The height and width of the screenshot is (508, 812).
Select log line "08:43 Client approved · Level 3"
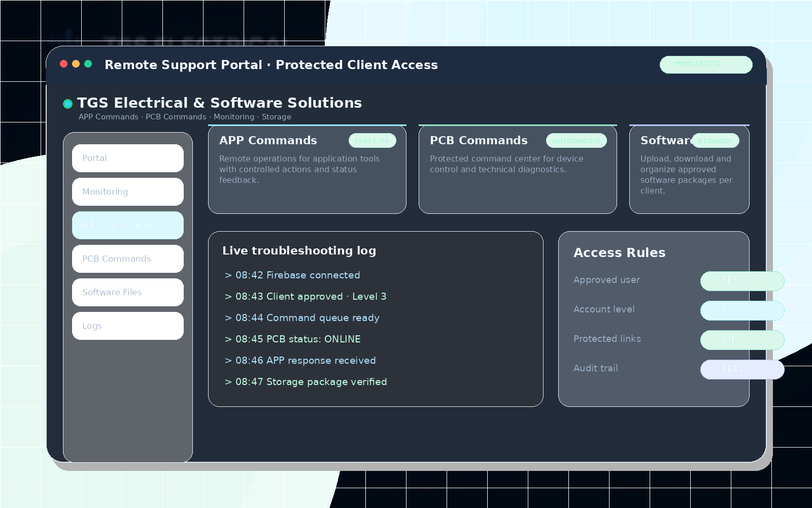tap(306, 296)
